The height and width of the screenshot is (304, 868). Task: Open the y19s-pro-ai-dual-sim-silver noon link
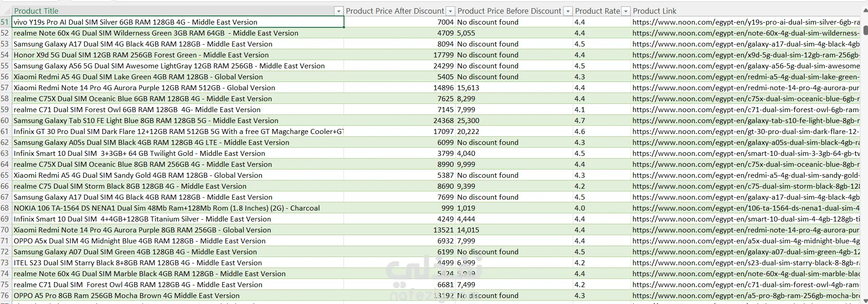(x=746, y=22)
